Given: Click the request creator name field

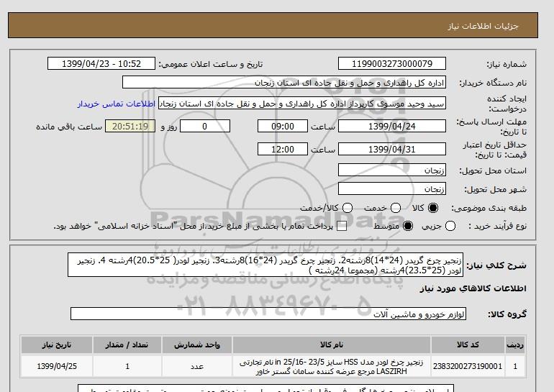Looking at the screenshot, I should point(302,104).
